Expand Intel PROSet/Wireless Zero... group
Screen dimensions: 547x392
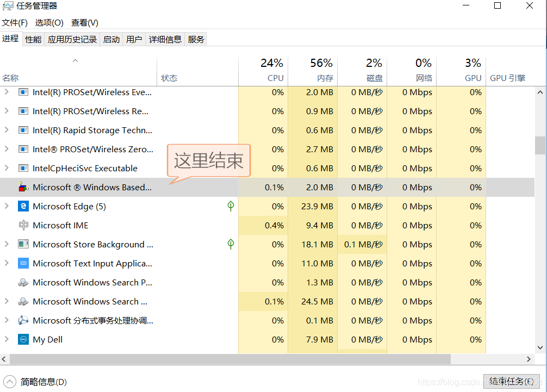(x=7, y=149)
